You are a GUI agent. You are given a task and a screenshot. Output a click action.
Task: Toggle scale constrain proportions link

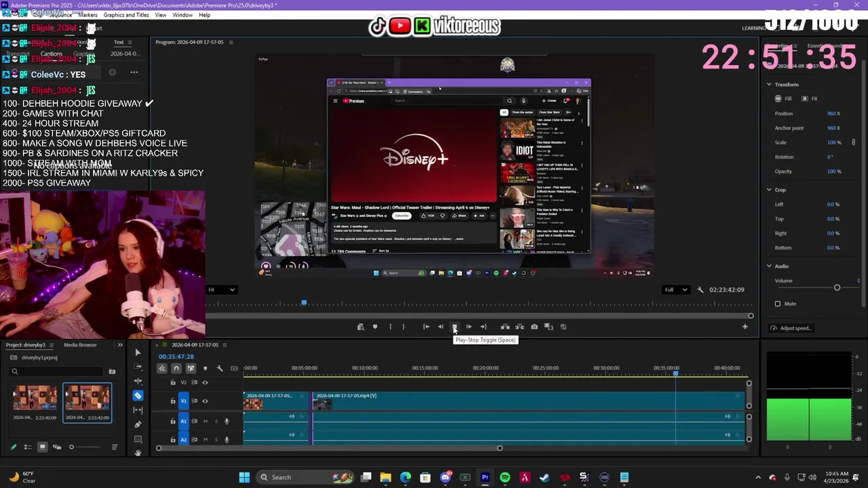tap(853, 142)
